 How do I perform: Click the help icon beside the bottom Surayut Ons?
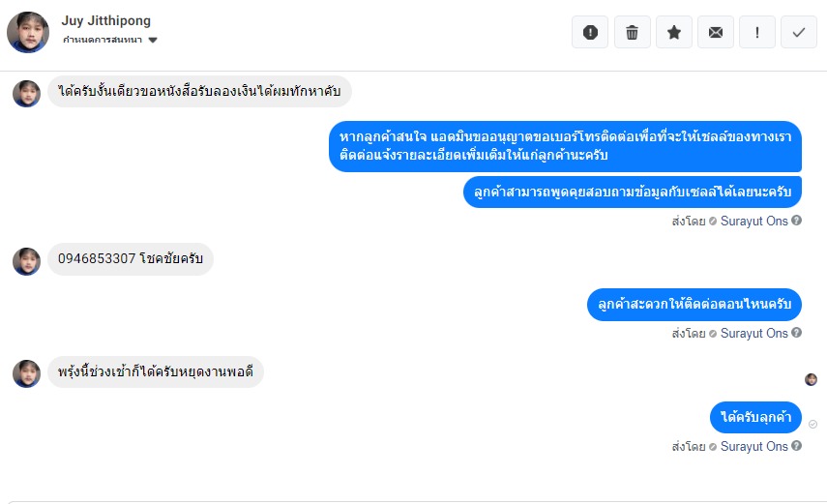[797, 447]
